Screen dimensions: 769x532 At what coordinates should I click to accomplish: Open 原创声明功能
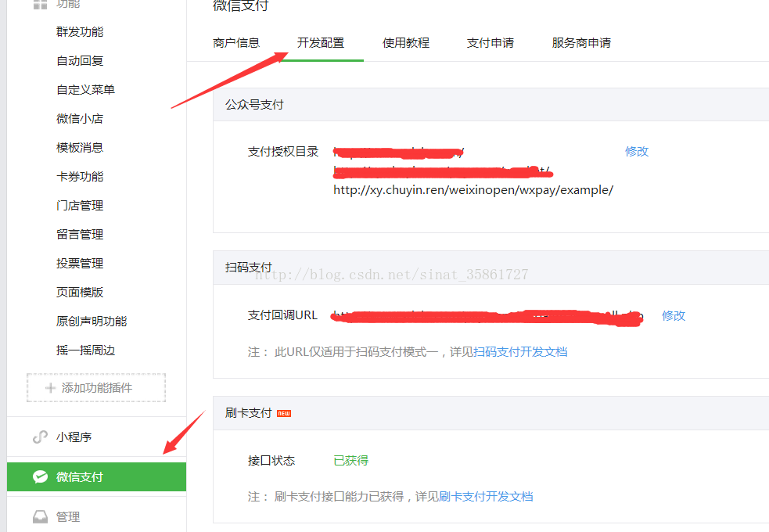pyautogui.click(x=92, y=322)
